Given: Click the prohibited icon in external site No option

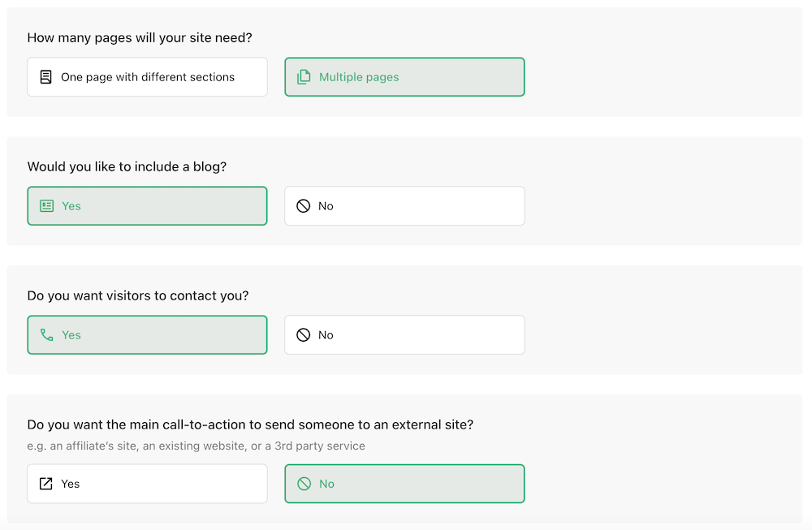Looking at the screenshot, I should click(x=304, y=484).
